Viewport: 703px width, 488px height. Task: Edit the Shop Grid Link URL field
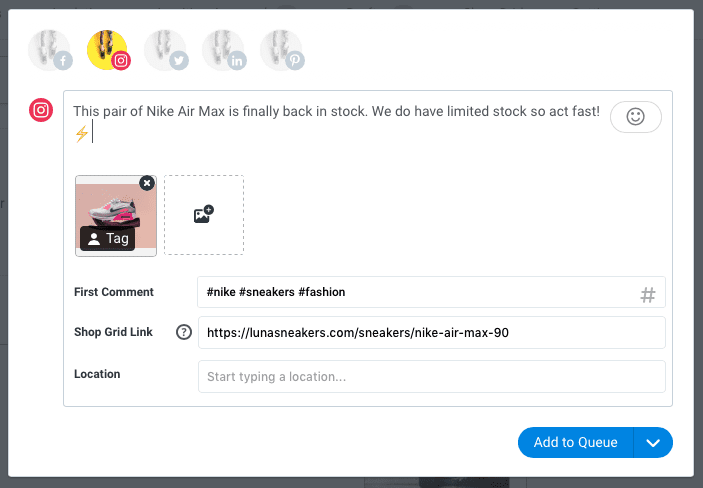pyautogui.click(x=432, y=332)
